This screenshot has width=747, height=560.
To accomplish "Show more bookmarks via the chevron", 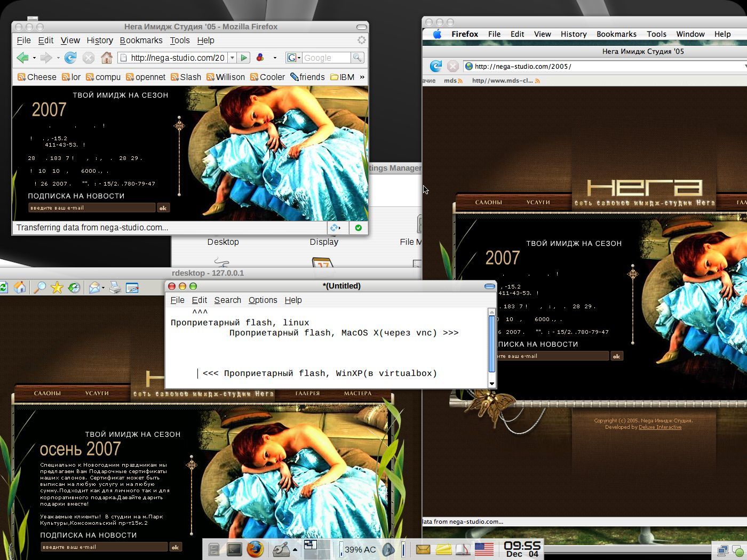I will point(362,77).
